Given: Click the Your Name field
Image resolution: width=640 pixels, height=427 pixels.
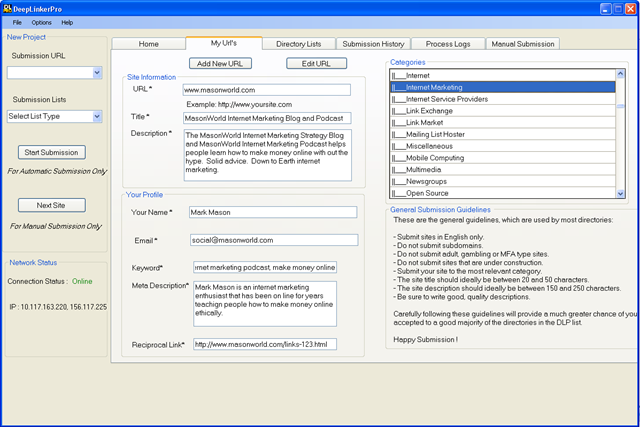Looking at the screenshot, I should (273, 212).
